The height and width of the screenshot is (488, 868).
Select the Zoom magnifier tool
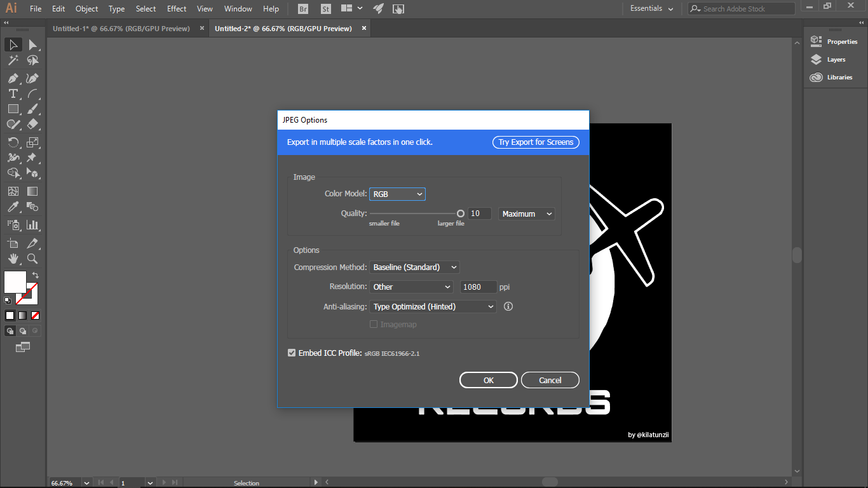(x=32, y=259)
